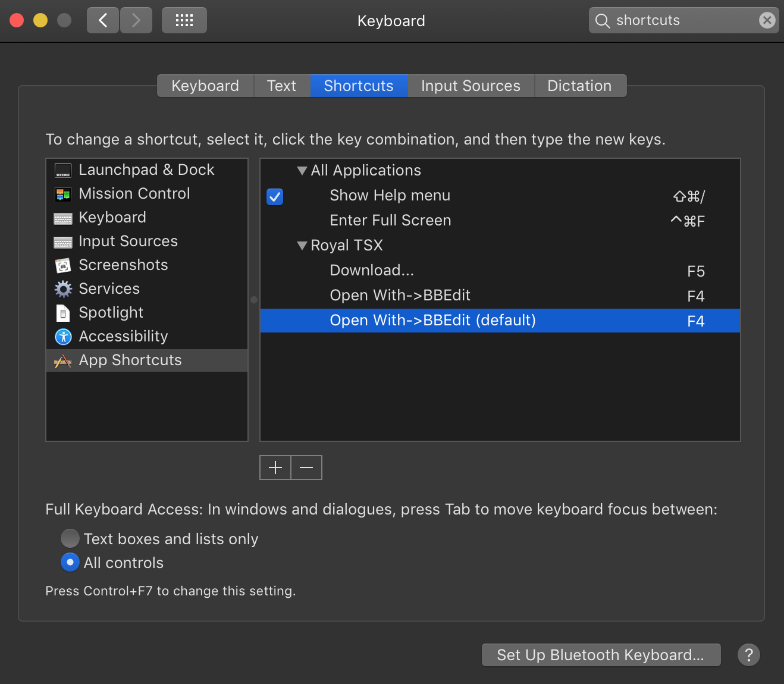Open the Dictation tab
The width and height of the screenshot is (784, 684).
pyautogui.click(x=579, y=86)
